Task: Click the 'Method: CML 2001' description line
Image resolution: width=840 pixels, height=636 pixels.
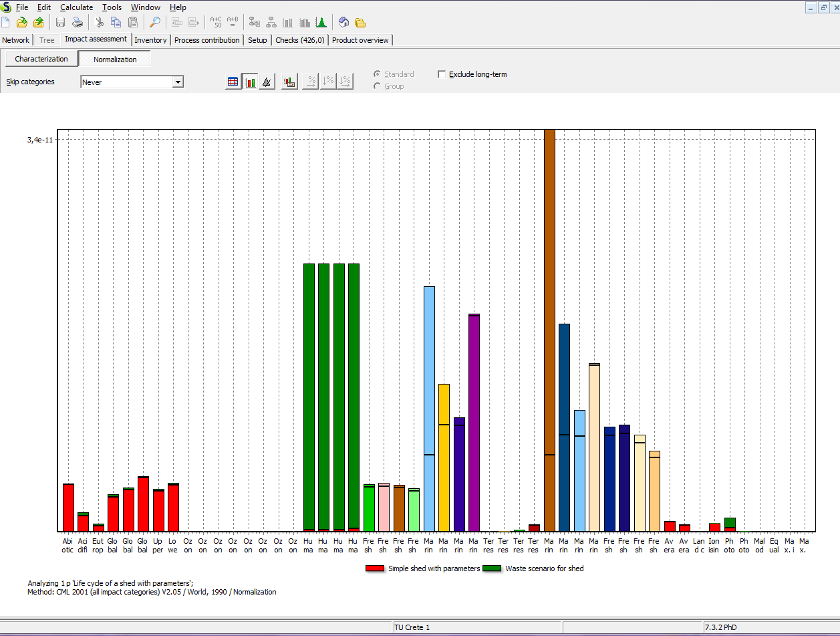Action: click(152, 592)
